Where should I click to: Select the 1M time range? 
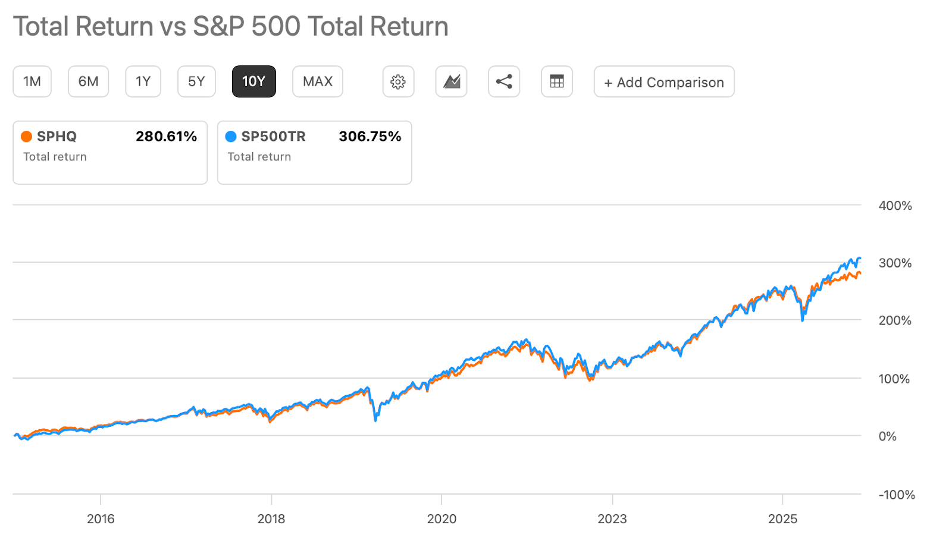(x=32, y=81)
